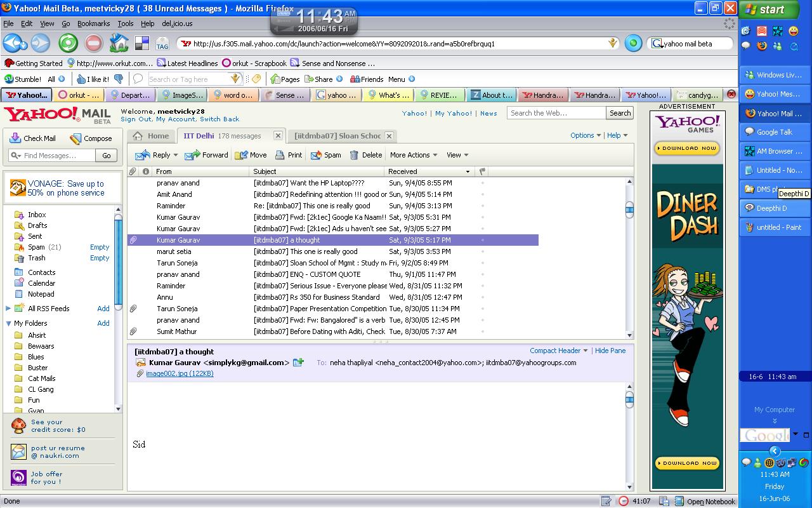Open the del.icio.us menu
The height and width of the screenshot is (508, 812).
(x=177, y=23)
